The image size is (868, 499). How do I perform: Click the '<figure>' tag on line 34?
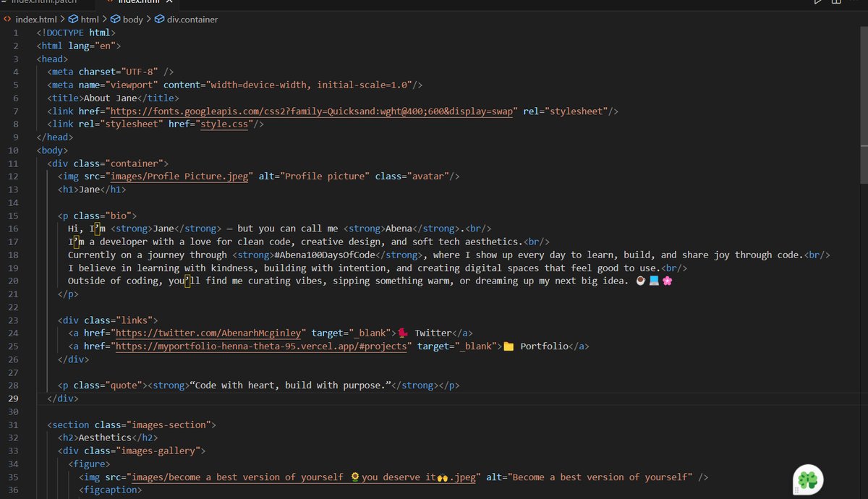click(89, 464)
